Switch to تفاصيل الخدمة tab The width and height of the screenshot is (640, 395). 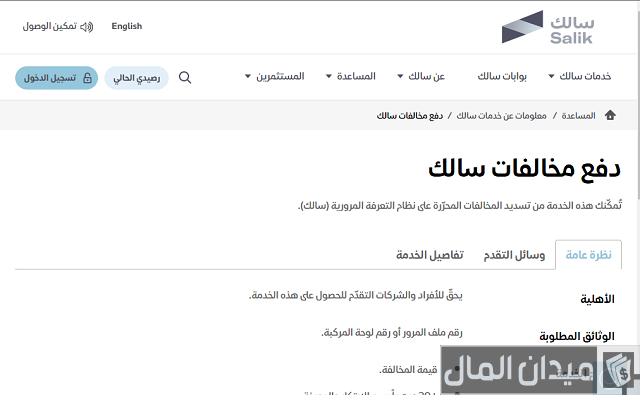point(430,255)
